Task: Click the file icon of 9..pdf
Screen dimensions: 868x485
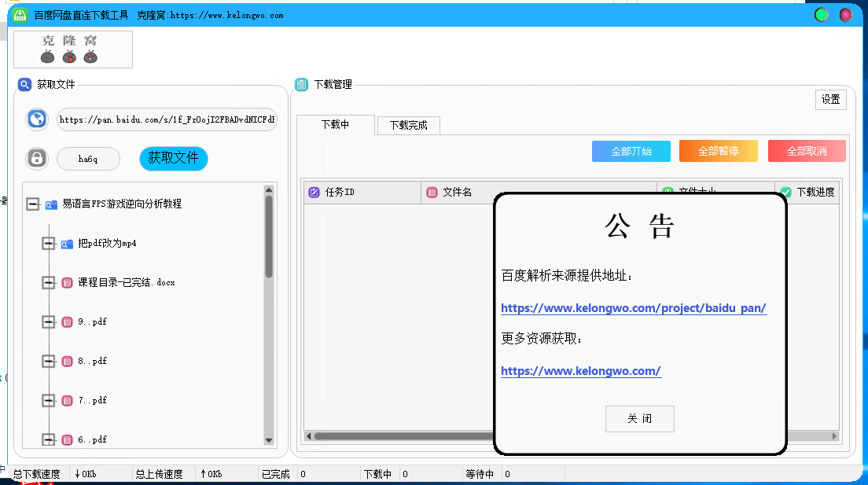Action: pyautogui.click(x=67, y=322)
